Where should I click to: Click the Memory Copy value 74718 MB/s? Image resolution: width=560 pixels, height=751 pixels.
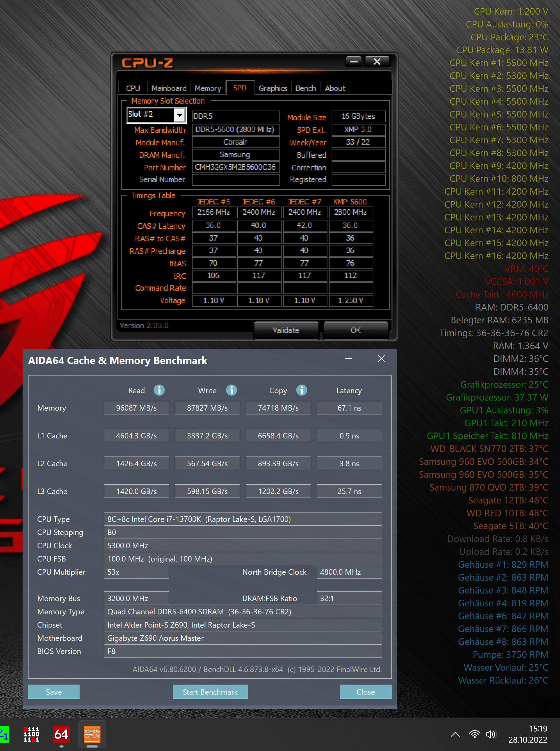click(278, 408)
